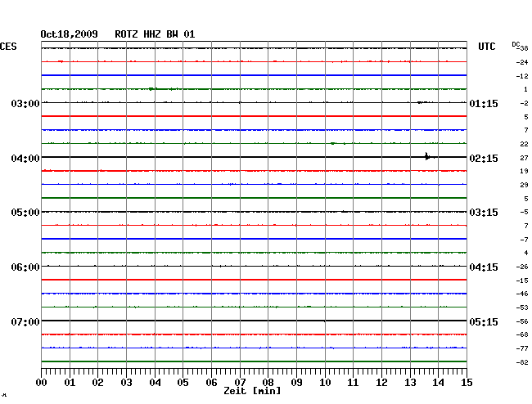This screenshot has width=532, height=404.
Task: Select the DC offset value -56
Action: click(x=522, y=321)
